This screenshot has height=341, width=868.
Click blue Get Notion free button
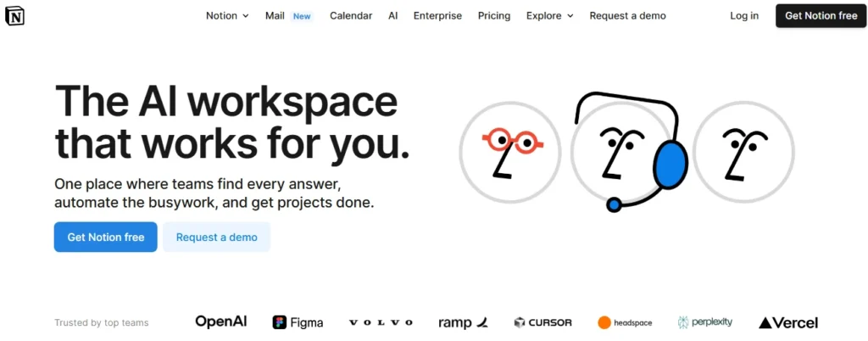[x=106, y=237]
